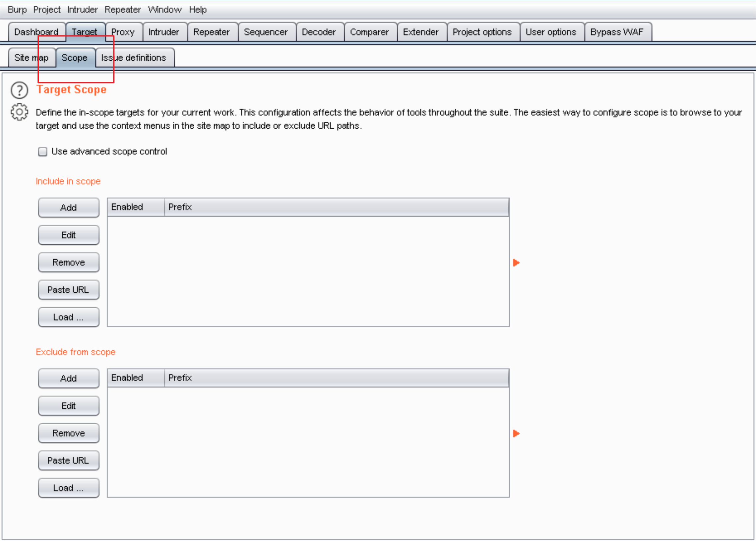Viewport: 756px width, 541px height.
Task: Open the Proxy main tab
Action: coord(123,31)
